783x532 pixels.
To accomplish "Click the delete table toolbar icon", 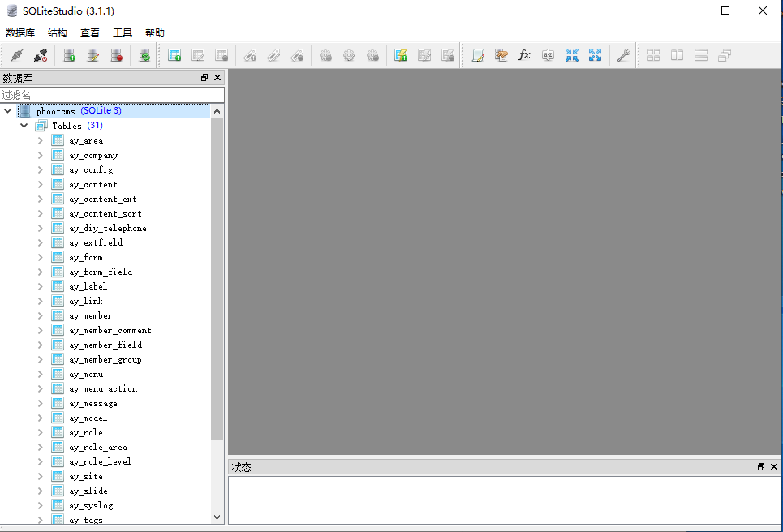I will point(222,55).
